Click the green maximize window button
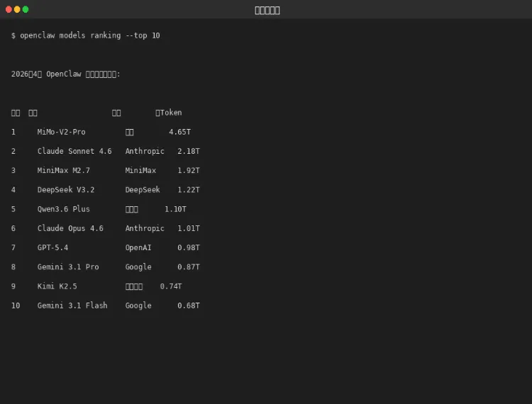Screen dimensions: 532x404 (26, 9)
